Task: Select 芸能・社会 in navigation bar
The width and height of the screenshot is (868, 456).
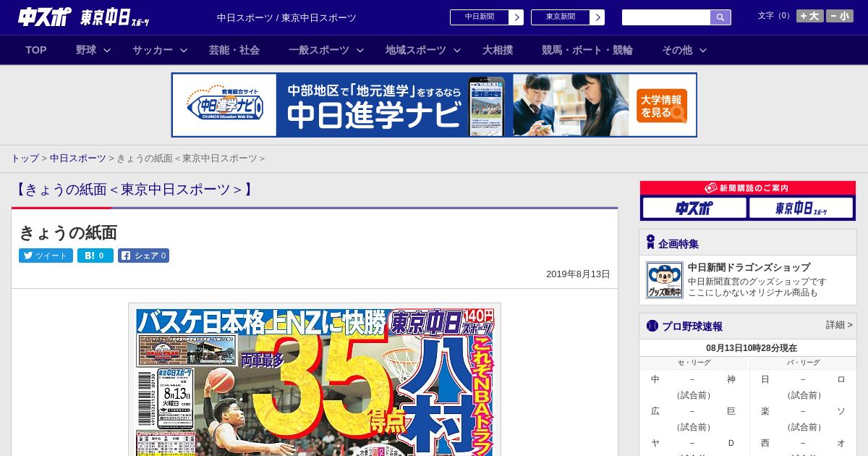Action: [234, 50]
